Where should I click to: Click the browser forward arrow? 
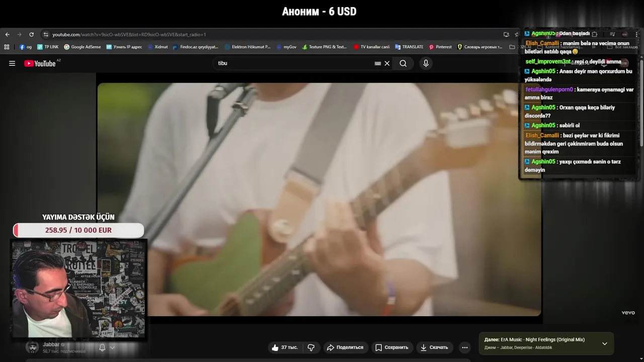[x=19, y=34]
